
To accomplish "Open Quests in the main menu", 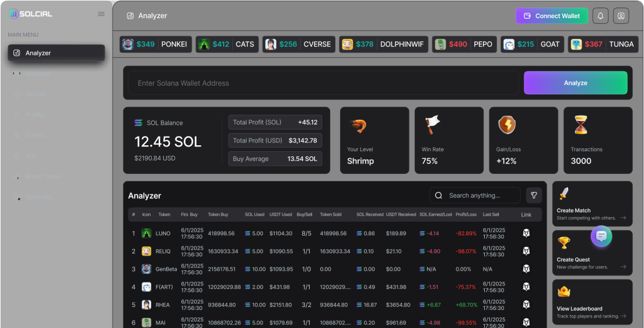I will (x=56, y=94).
